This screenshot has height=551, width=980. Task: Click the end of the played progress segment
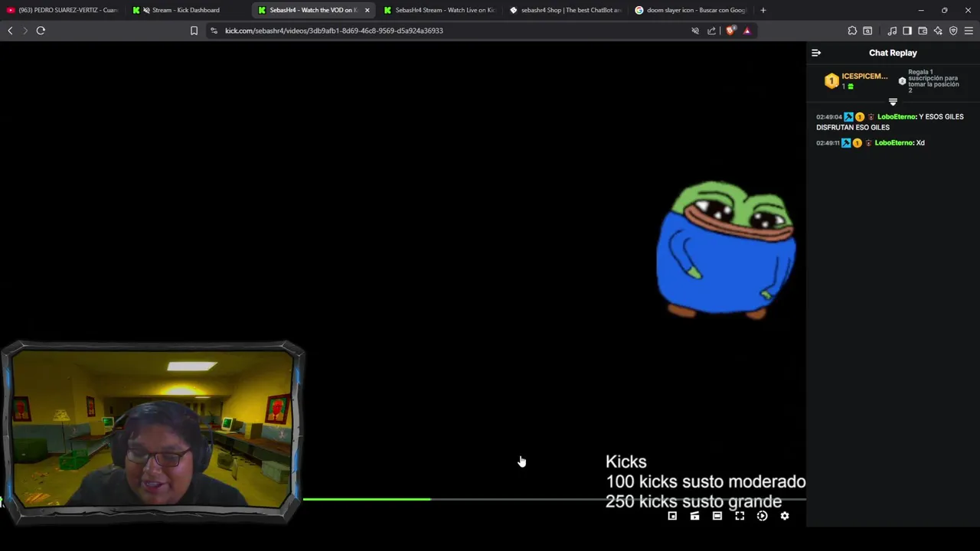click(x=430, y=499)
